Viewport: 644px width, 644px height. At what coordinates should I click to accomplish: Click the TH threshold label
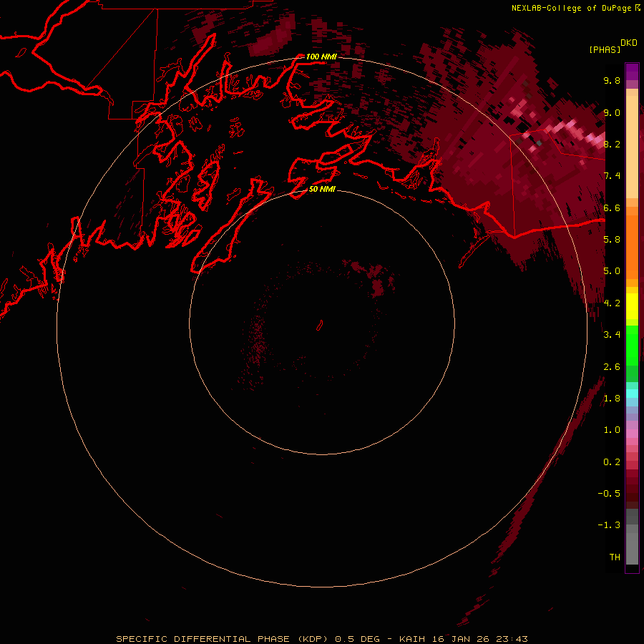tap(615, 557)
